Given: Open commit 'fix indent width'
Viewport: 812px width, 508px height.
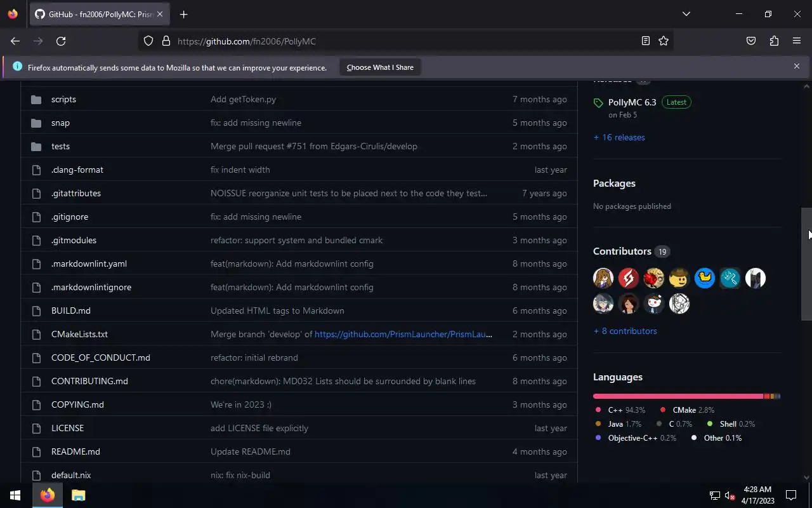Looking at the screenshot, I should [x=240, y=170].
